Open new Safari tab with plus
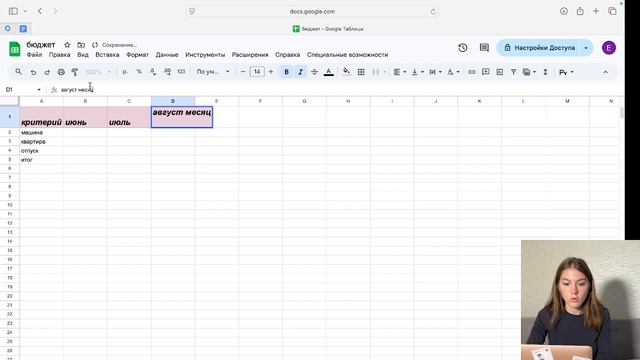640x360 pixels. pyautogui.click(x=596, y=11)
